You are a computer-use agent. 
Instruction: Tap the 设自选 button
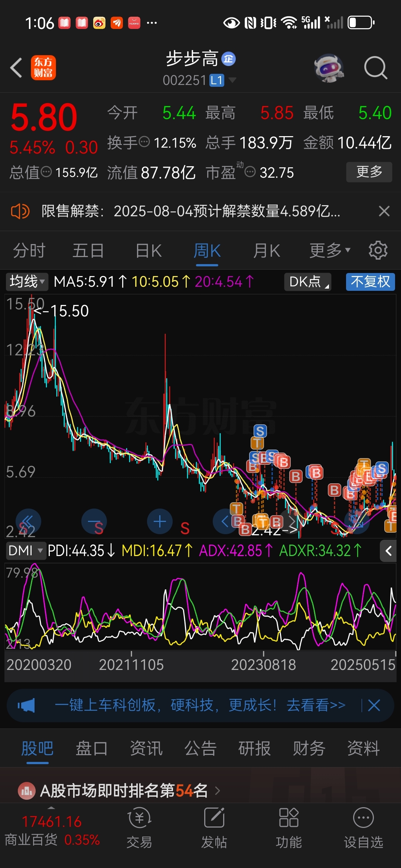point(363,828)
